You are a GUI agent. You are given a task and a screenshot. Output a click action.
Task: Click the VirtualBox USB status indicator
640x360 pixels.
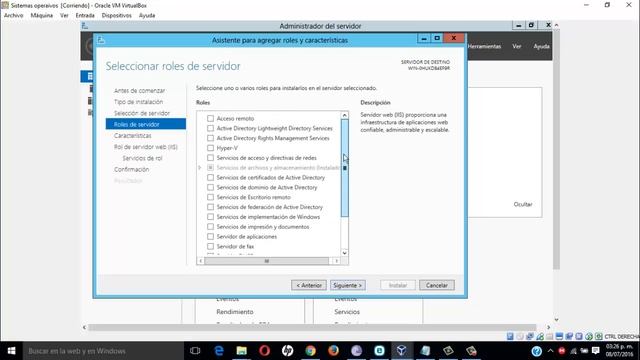pos(540,336)
